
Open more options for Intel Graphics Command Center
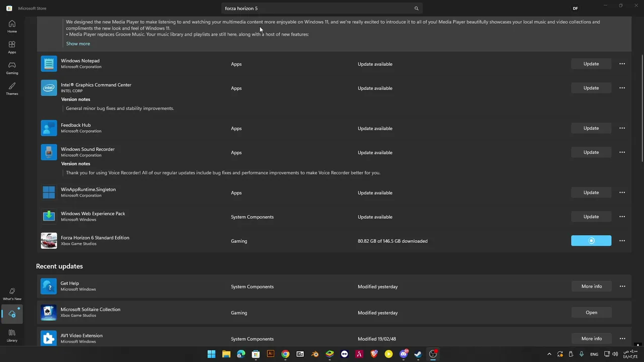pos(622,88)
